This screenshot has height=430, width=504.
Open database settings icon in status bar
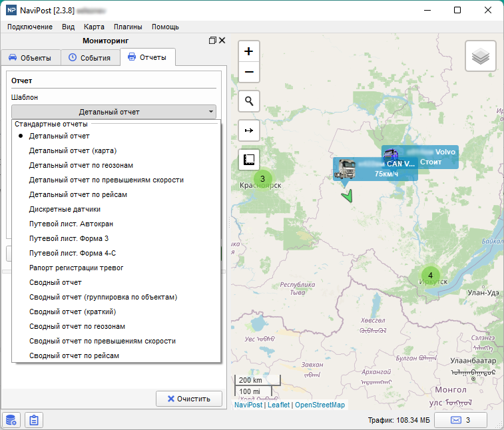[x=11, y=420]
